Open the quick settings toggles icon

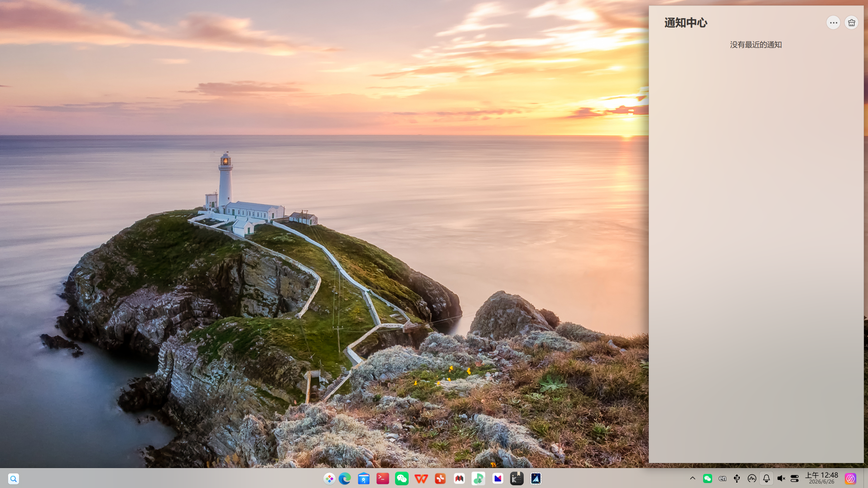pos(795,478)
